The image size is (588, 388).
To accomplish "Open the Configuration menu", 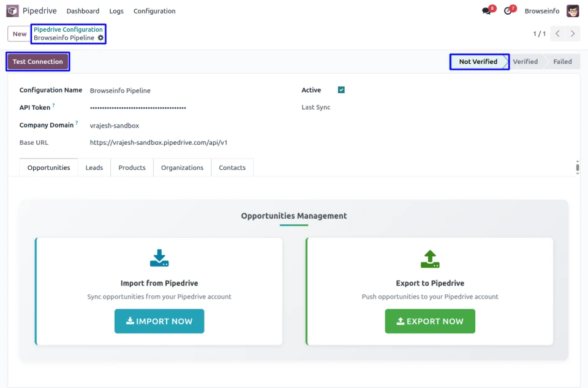I will (x=154, y=11).
